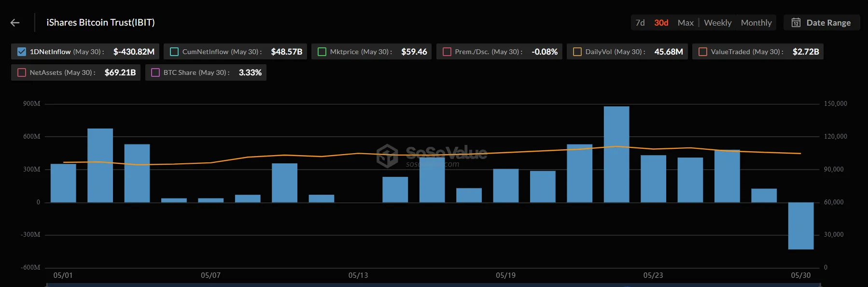The width and height of the screenshot is (868, 287).
Task: Select the Max time range
Action: [x=685, y=23]
